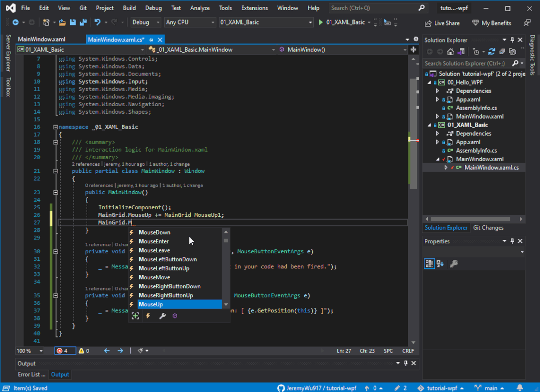540x392 pixels.
Task: Toggle the IntelliSense methods filter (purple cube)
Action: [175, 316]
